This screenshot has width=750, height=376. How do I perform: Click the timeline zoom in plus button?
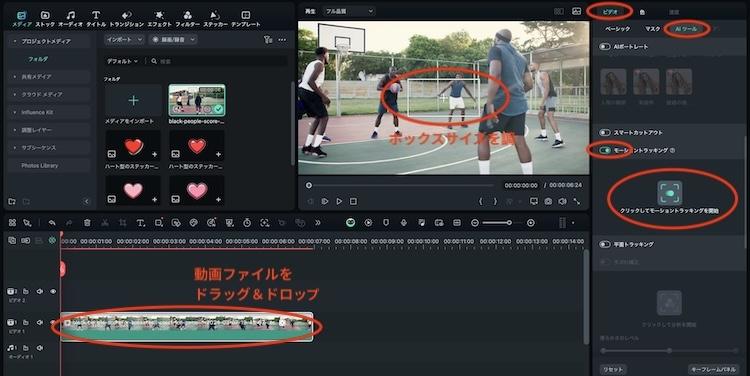point(530,223)
